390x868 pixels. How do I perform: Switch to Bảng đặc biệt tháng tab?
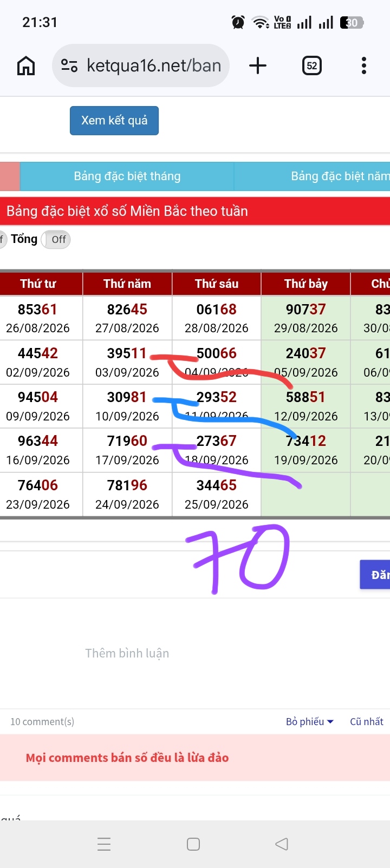point(127,176)
